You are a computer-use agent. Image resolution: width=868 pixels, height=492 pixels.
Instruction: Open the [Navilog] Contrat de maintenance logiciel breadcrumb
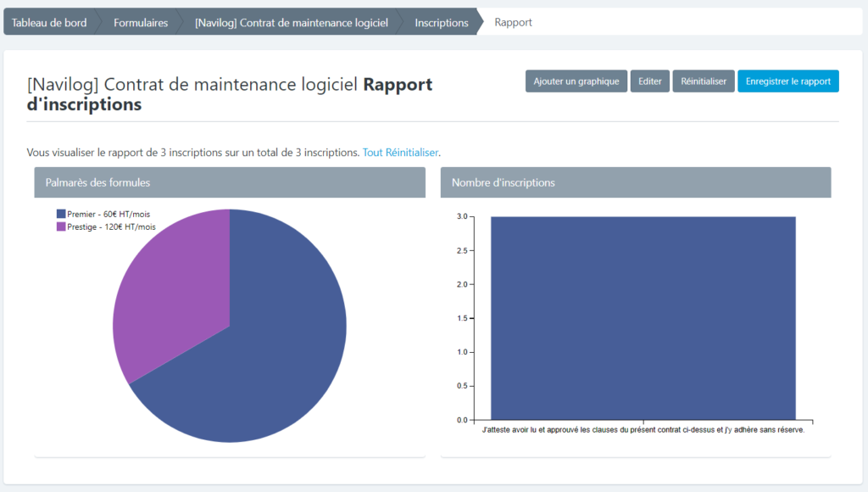tap(291, 23)
